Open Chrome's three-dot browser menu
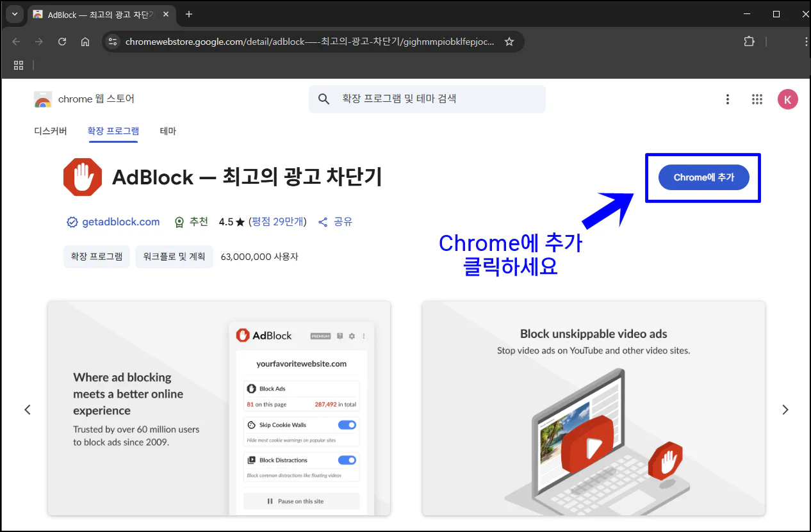Screen dimensions: 811x532 click(805, 42)
